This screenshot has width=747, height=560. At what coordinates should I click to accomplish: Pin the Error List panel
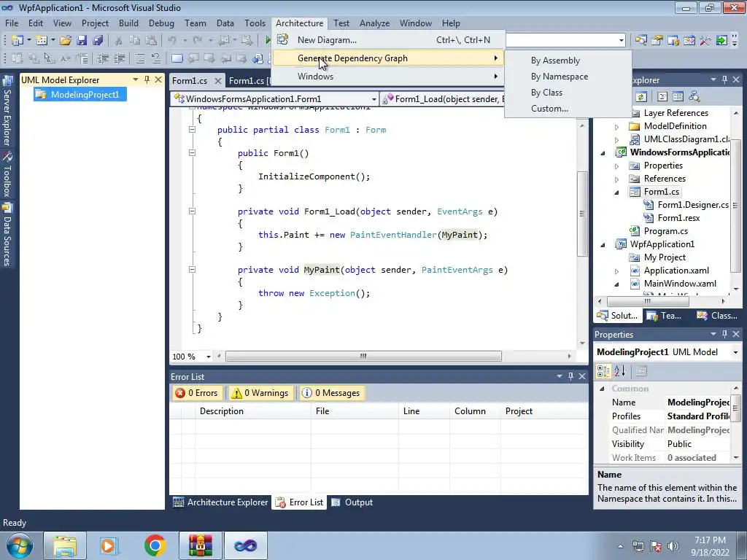pos(570,376)
